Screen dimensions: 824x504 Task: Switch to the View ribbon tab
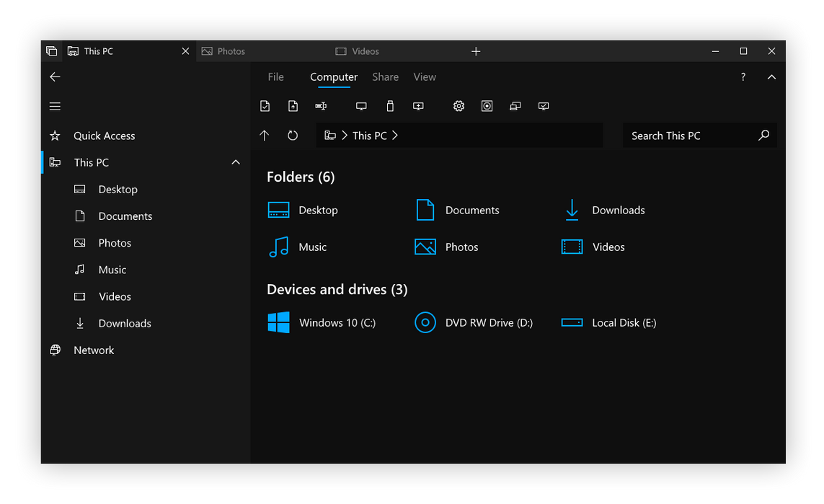tap(425, 76)
